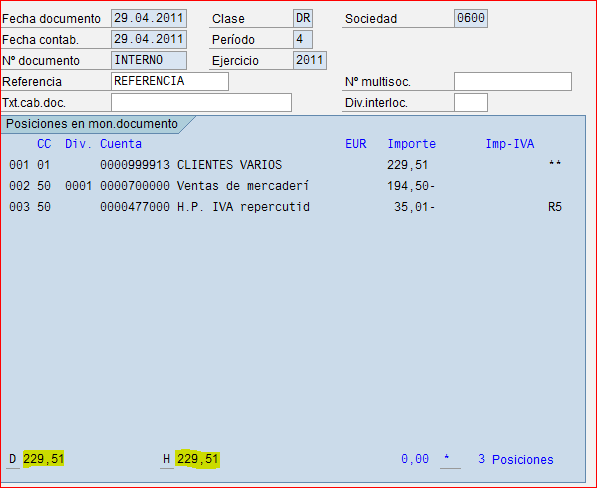Click the Clase DR field
This screenshot has height=488, width=597.
point(303,18)
